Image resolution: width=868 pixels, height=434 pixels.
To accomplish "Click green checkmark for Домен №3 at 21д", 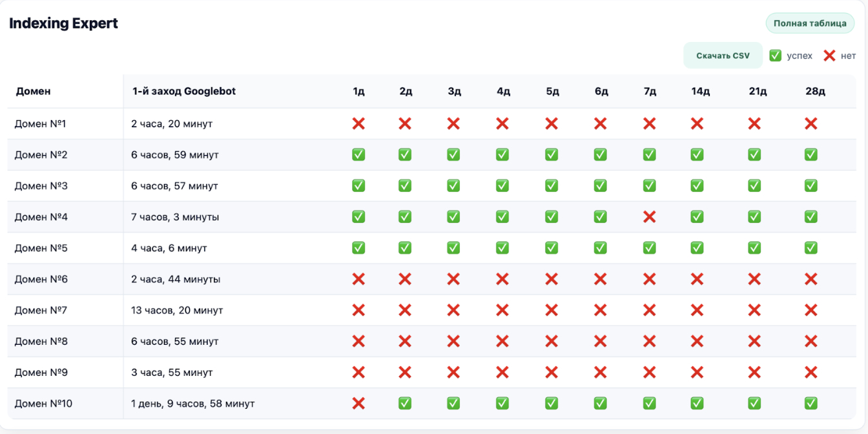I will click(x=754, y=186).
